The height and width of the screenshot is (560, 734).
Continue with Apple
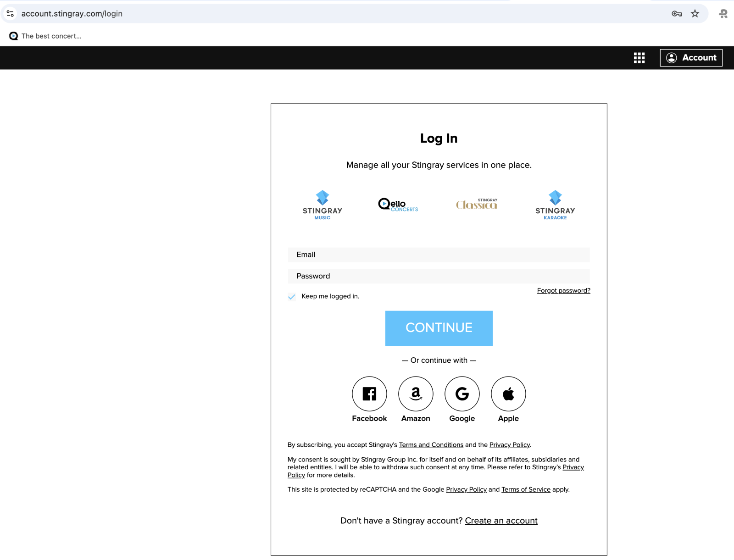[x=508, y=394]
